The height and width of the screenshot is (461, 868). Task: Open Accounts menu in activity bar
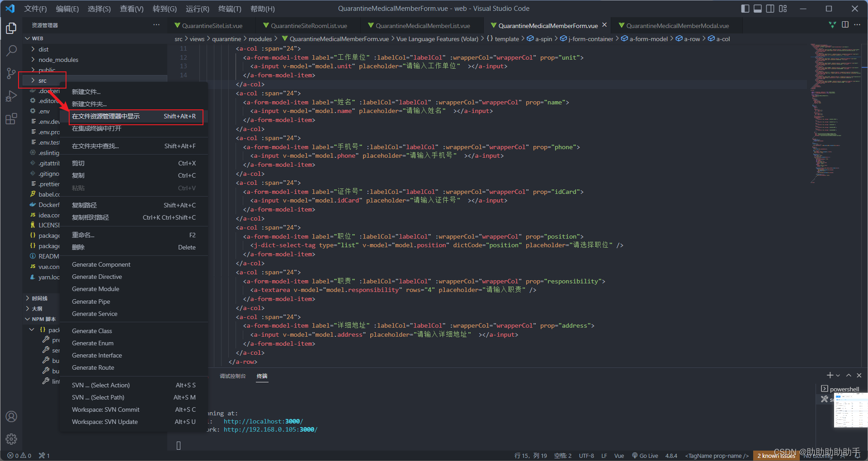click(11, 416)
